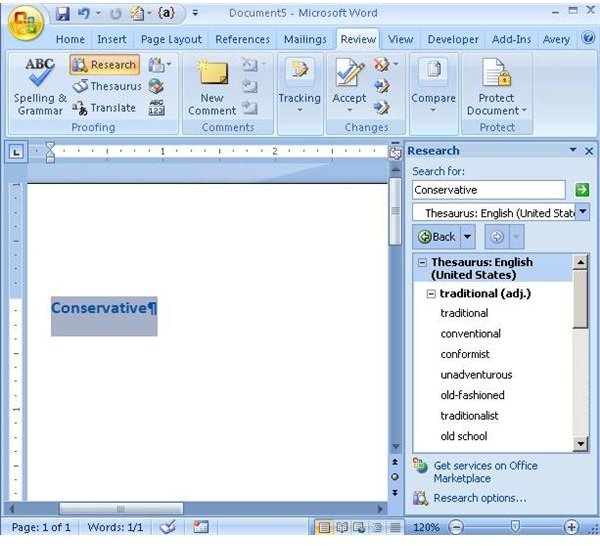The width and height of the screenshot is (600, 546).
Task: Go to Next Change icon
Action: 382,108
